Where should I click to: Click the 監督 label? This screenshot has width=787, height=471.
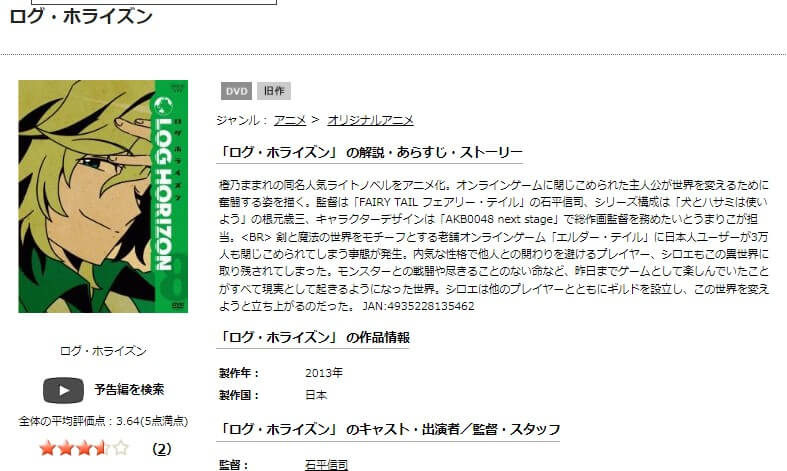pyautogui.click(x=233, y=465)
